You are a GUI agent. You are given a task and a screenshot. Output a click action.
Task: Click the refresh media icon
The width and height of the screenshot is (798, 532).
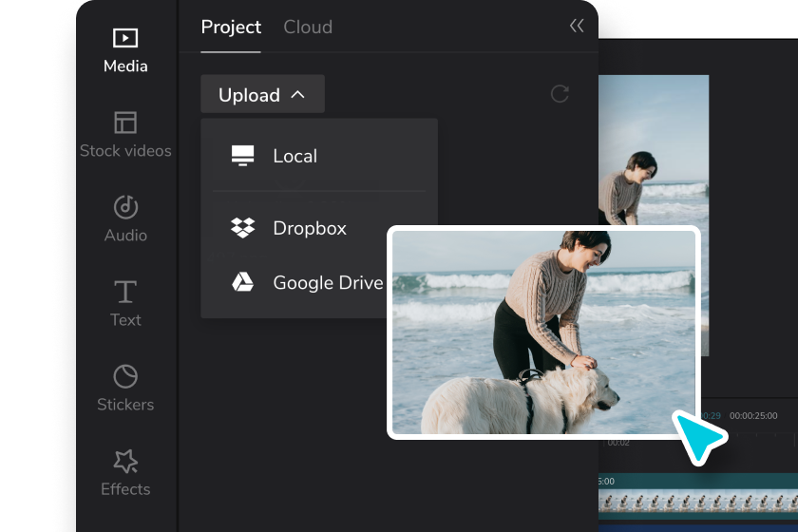coord(560,94)
